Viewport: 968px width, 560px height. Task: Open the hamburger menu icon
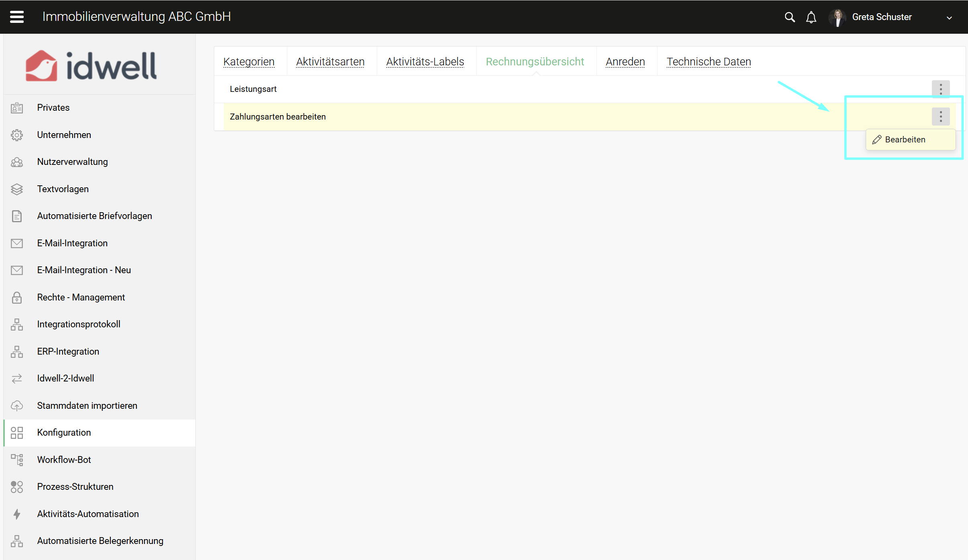coord(17,17)
